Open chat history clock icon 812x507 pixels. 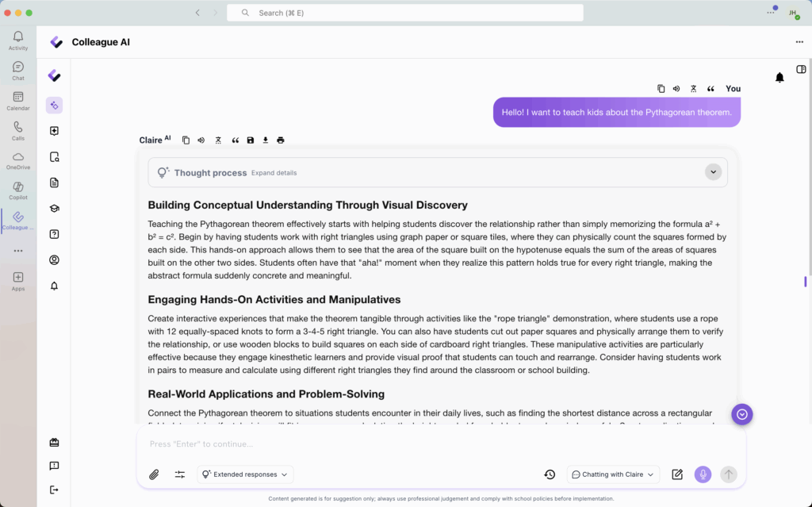[550, 474]
